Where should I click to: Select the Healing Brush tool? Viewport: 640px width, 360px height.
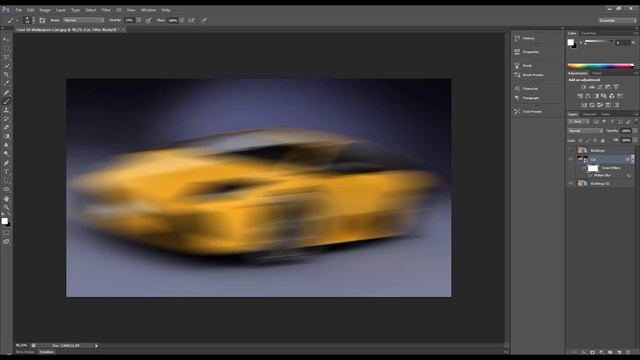(6, 93)
